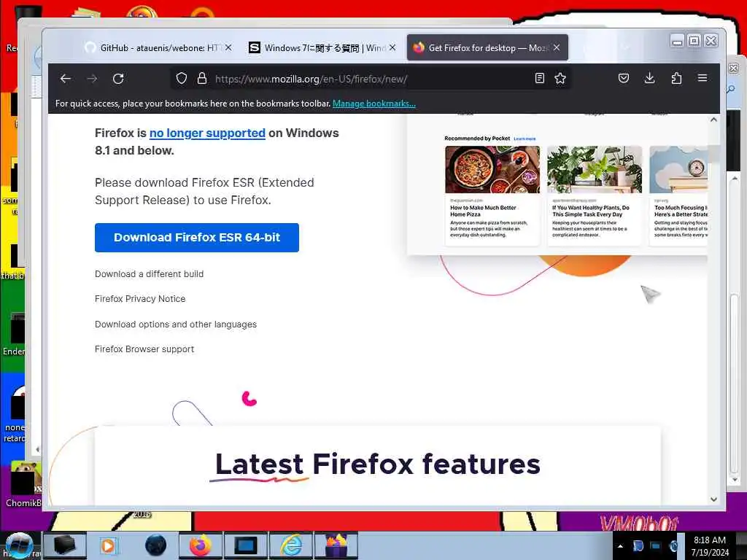Click the dark globe taskbar icon
The width and height of the screenshot is (747, 560).
pos(156,545)
